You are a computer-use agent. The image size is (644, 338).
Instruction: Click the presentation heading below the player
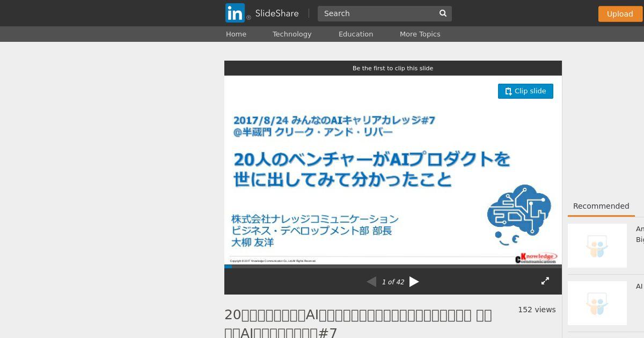coord(358,324)
